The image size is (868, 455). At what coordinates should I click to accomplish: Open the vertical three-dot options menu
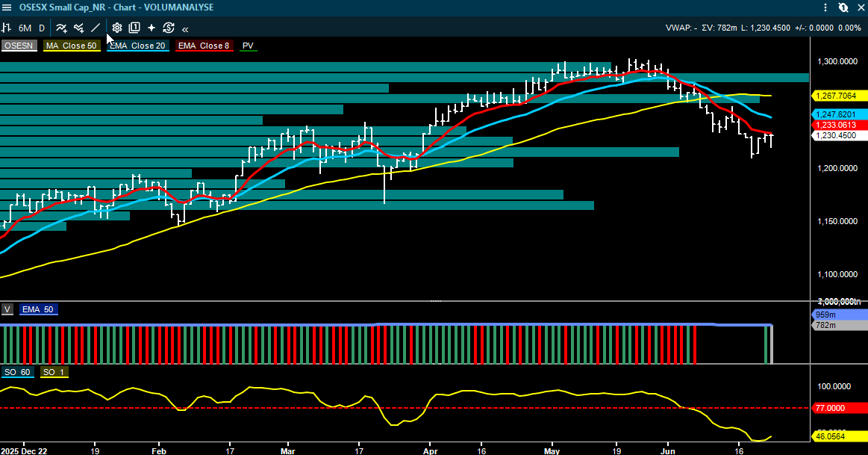825,7
